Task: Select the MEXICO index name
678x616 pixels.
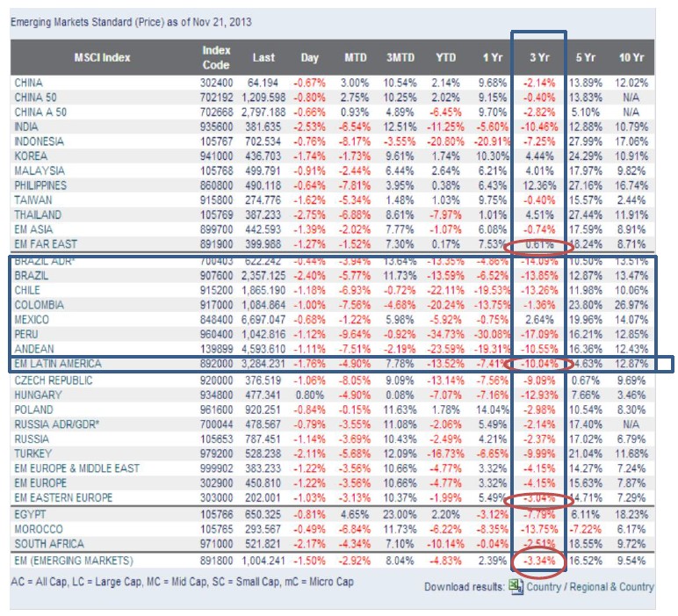Action: (32, 320)
